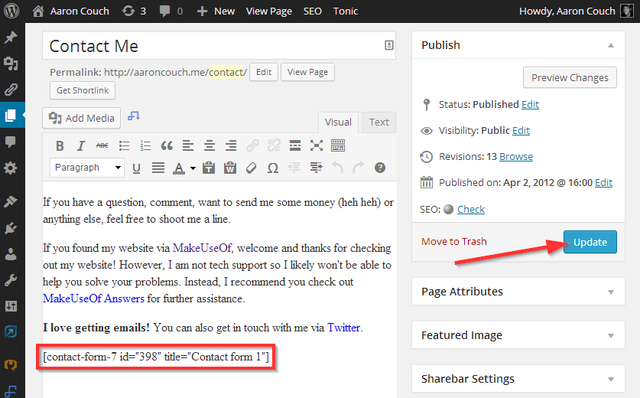Insert a bulleted list
Screen dimensions: 640x398
point(124,146)
